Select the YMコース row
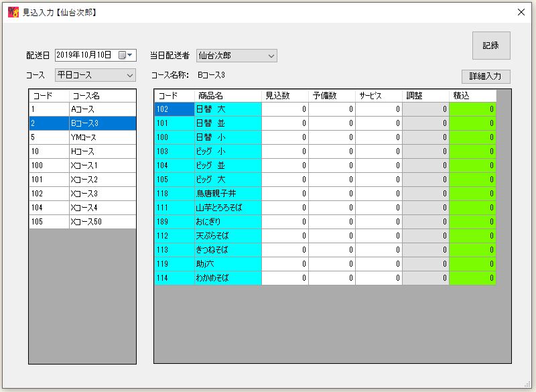The image size is (536, 392). coord(102,137)
